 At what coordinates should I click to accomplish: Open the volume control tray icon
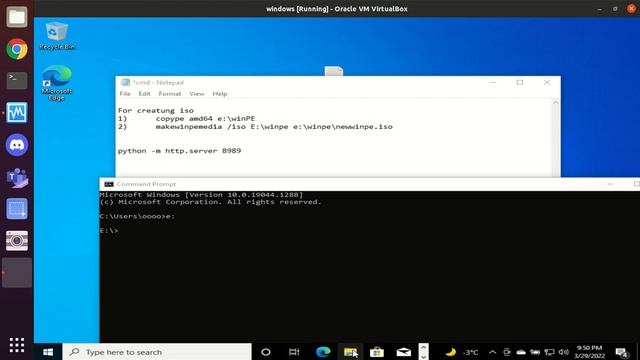click(564, 352)
